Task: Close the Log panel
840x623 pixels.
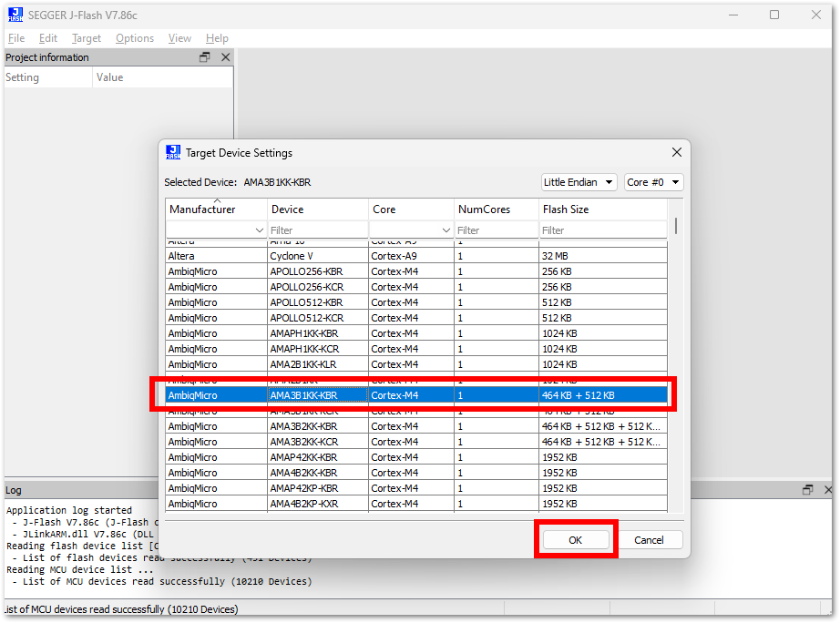Action: coord(827,490)
